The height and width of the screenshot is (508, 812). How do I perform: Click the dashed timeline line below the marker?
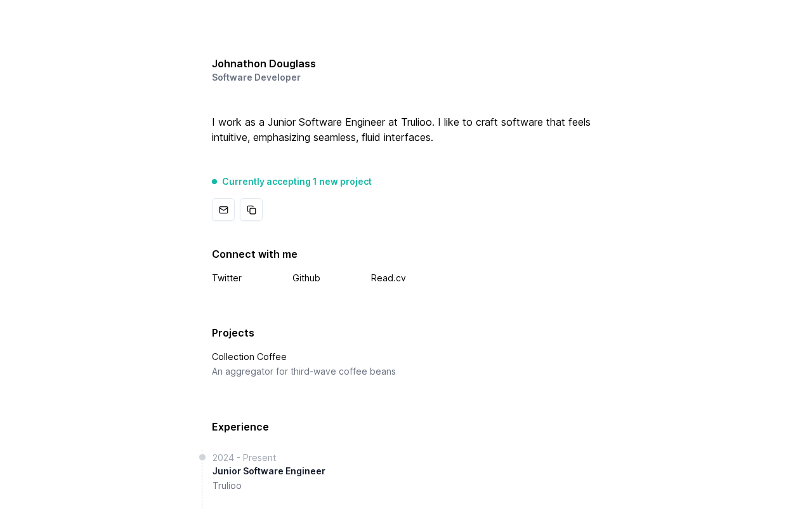pyautogui.click(x=202, y=489)
